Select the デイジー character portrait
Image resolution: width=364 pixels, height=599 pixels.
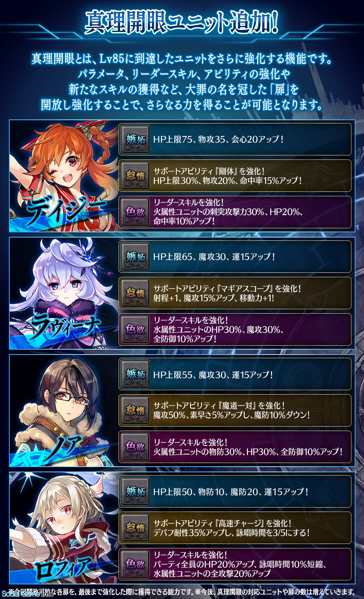pos(63,176)
